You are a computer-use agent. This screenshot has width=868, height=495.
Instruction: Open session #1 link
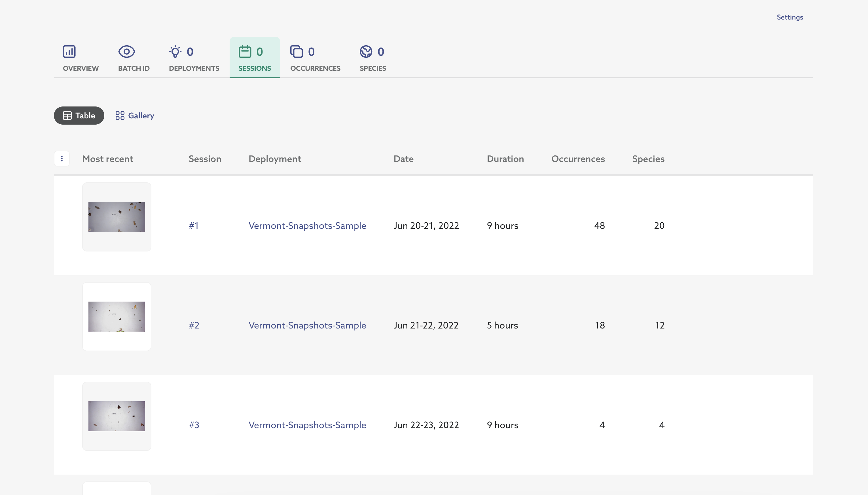point(193,226)
